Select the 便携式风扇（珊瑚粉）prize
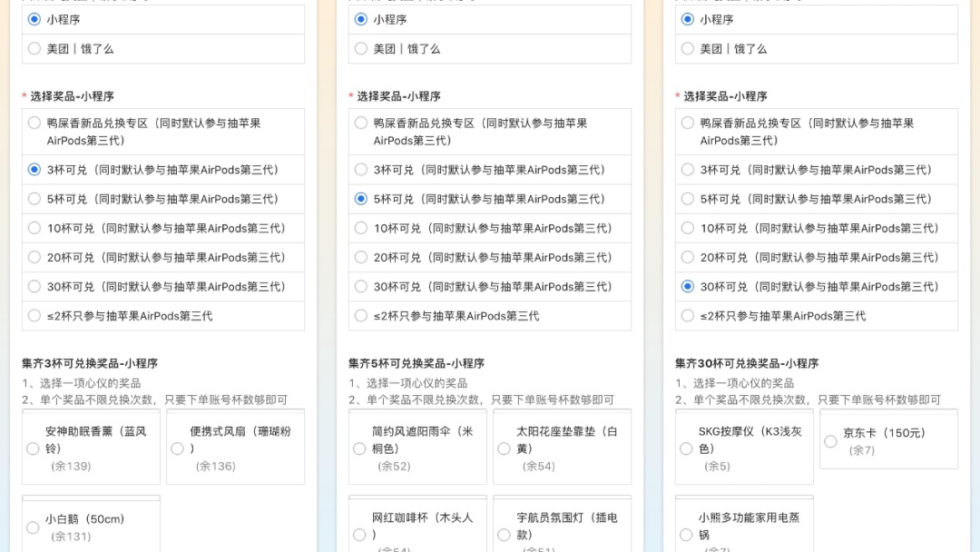 point(177,447)
